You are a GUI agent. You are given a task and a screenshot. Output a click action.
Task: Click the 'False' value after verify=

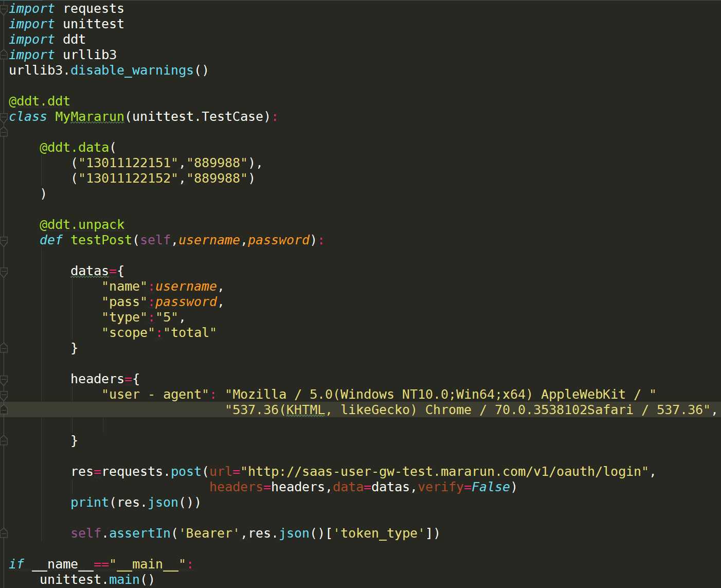click(x=491, y=487)
